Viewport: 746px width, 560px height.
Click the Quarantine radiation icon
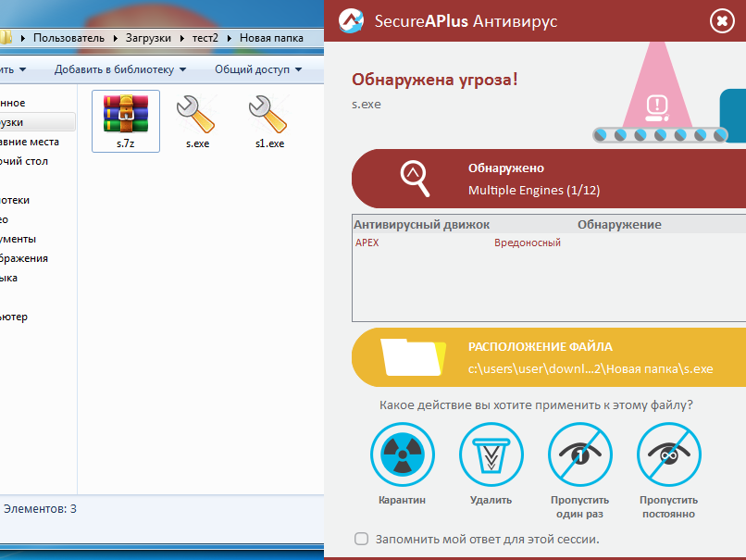[x=403, y=454]
